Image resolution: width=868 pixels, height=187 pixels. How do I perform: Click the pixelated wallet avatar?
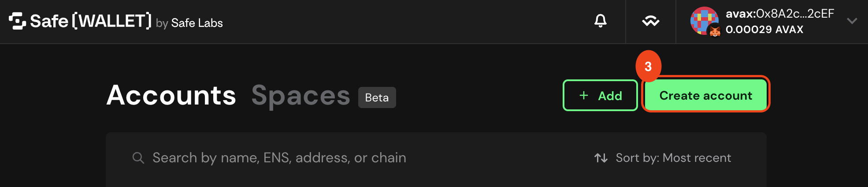point(704,20)
